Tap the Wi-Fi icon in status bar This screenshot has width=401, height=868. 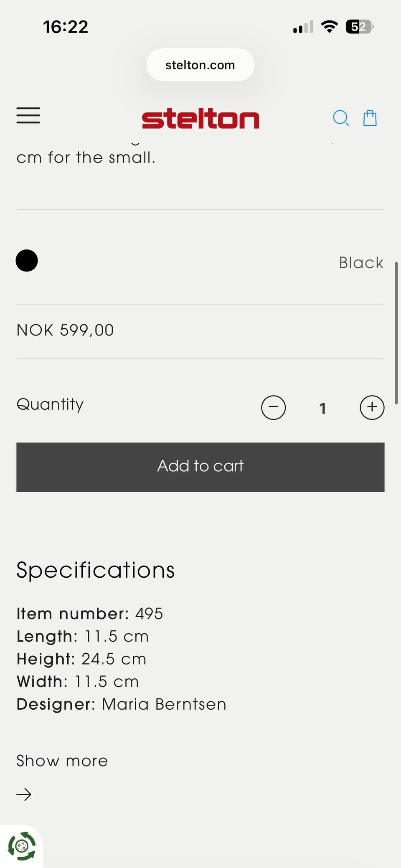pyautogui.click(x=330, y=27)
